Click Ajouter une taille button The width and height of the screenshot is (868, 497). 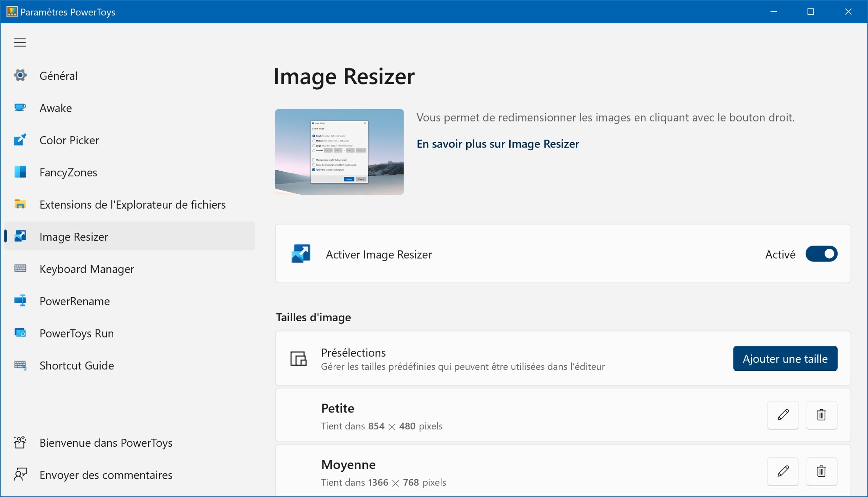[x=785, y=358]
